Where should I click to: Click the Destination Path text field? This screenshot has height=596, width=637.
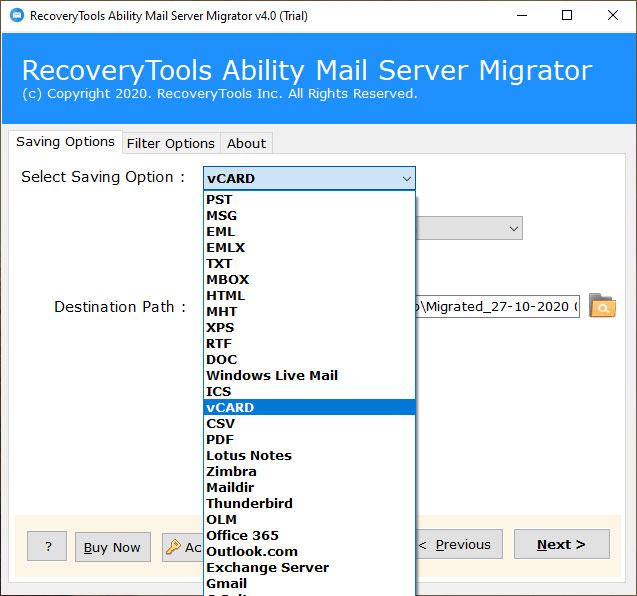497,306
